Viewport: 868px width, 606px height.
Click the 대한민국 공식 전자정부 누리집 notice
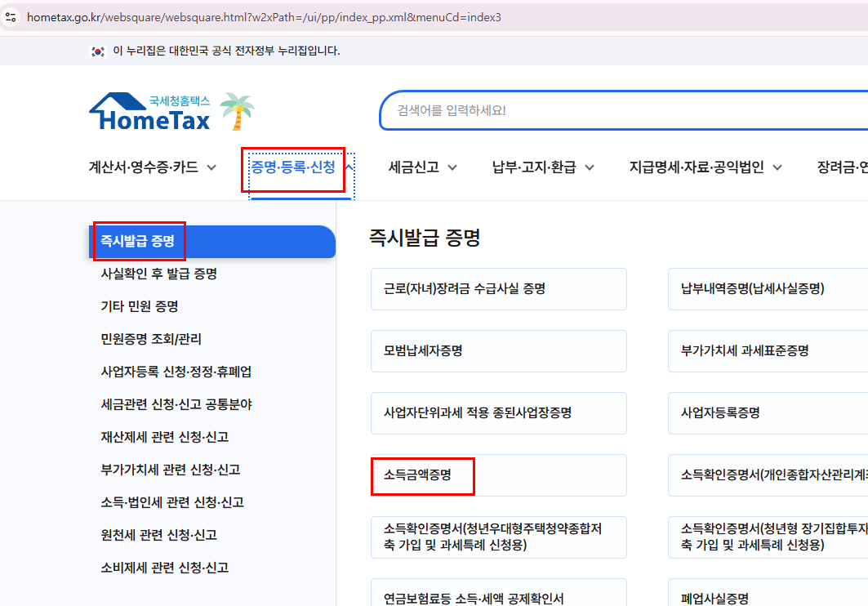226,51
